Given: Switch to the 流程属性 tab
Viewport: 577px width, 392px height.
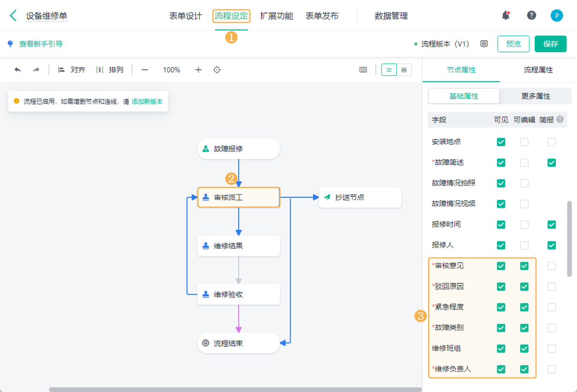Looking at the screenshot, I should point(539,70).
